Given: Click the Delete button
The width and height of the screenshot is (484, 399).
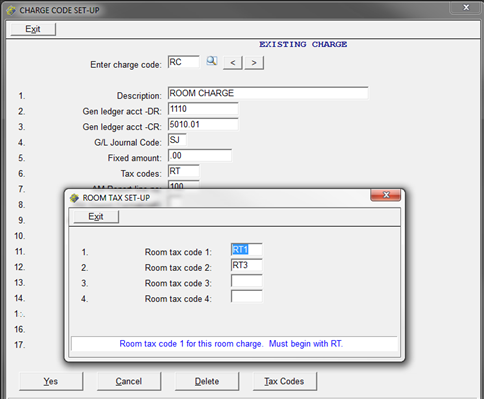Looking at the screenshot, I should pyautogui.click(x=207, y=381).
